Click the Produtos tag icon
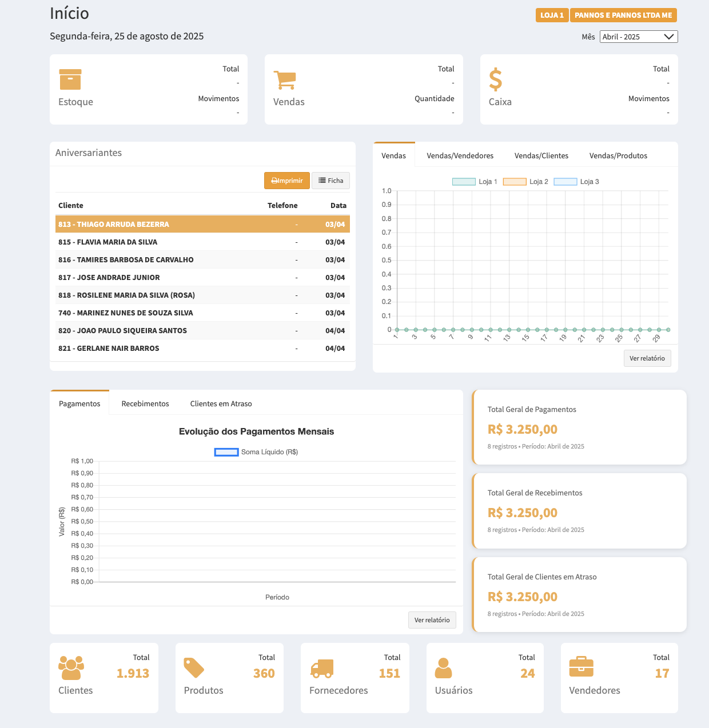This screenshot has width=709, height=728. [x=194, y=667]
